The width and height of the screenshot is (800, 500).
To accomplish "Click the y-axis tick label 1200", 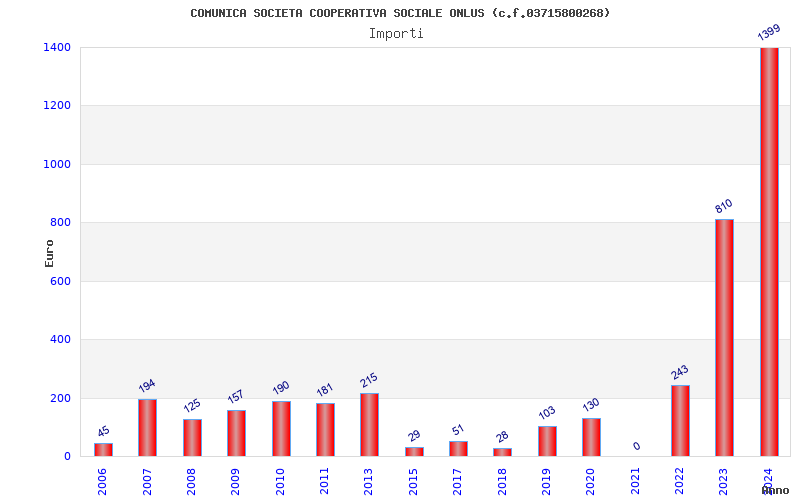I will click(57, 106).
